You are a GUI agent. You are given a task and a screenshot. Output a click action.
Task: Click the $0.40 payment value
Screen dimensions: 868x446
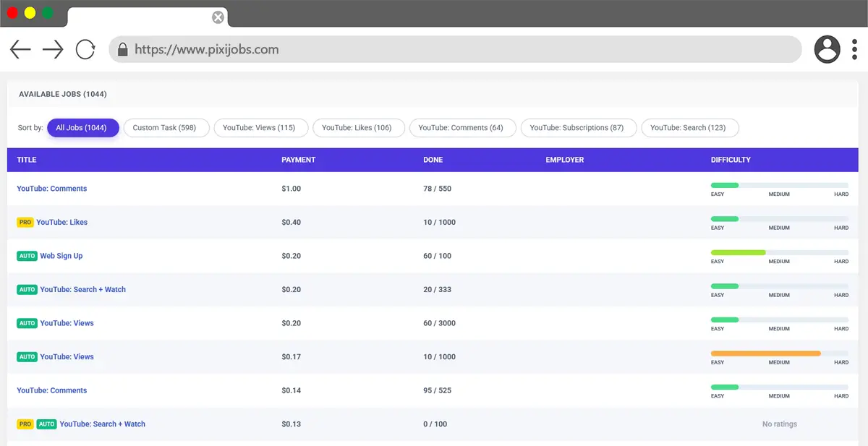tap(292, 223)
